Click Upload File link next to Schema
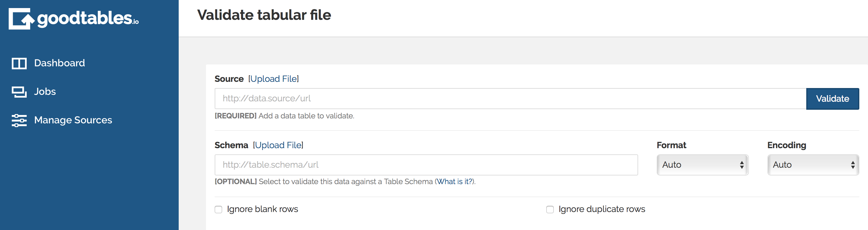Image resolution: width=868 pixels, height=230 pixels. [x=278, y=145]
